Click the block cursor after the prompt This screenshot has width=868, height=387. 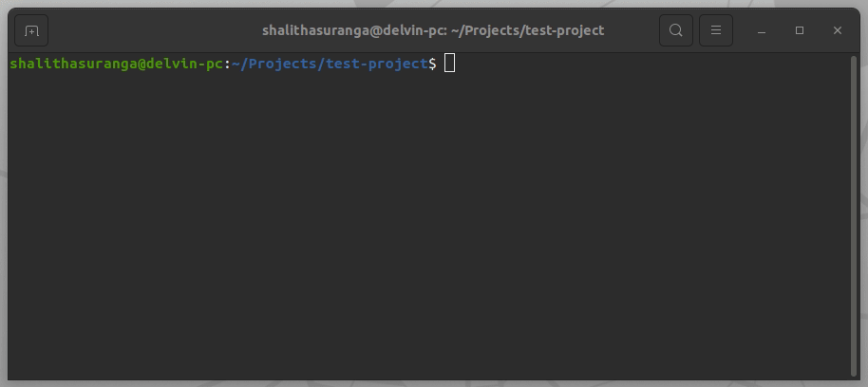point(450,64)
